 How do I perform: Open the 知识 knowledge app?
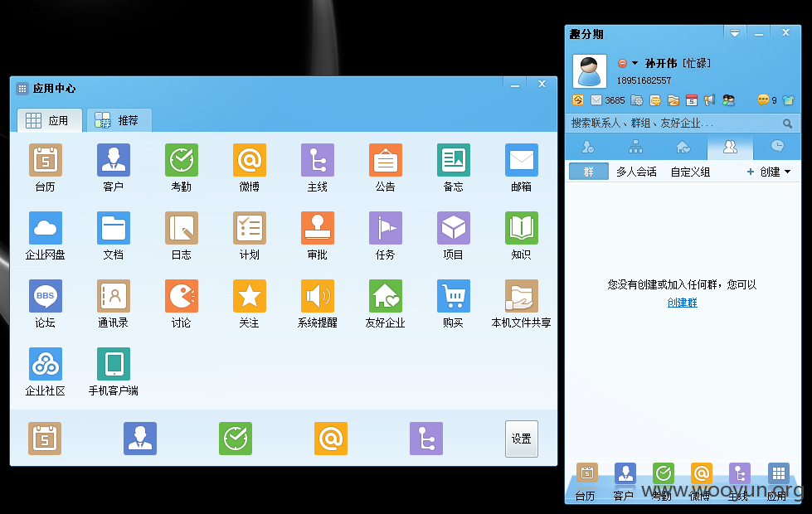coord(522,228)
